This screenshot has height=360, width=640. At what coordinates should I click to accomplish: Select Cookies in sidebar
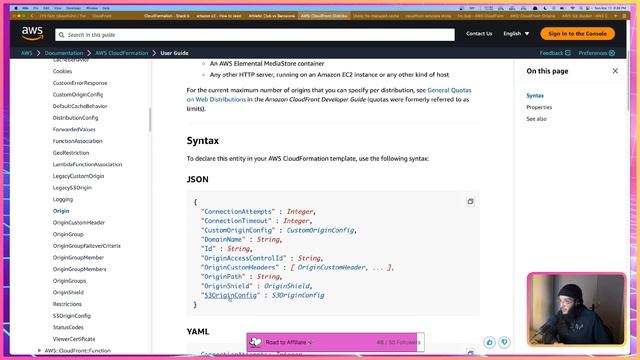click(62, 71)
